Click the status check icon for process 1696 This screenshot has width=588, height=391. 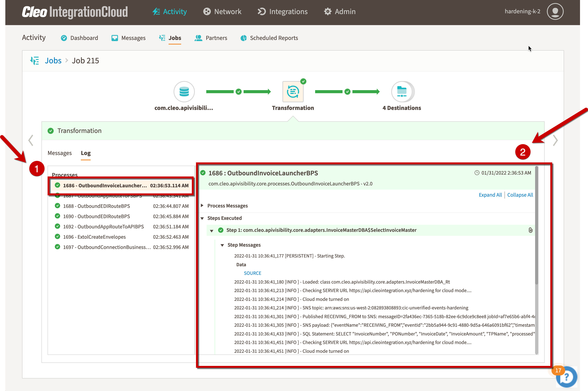tap(57, 236)
